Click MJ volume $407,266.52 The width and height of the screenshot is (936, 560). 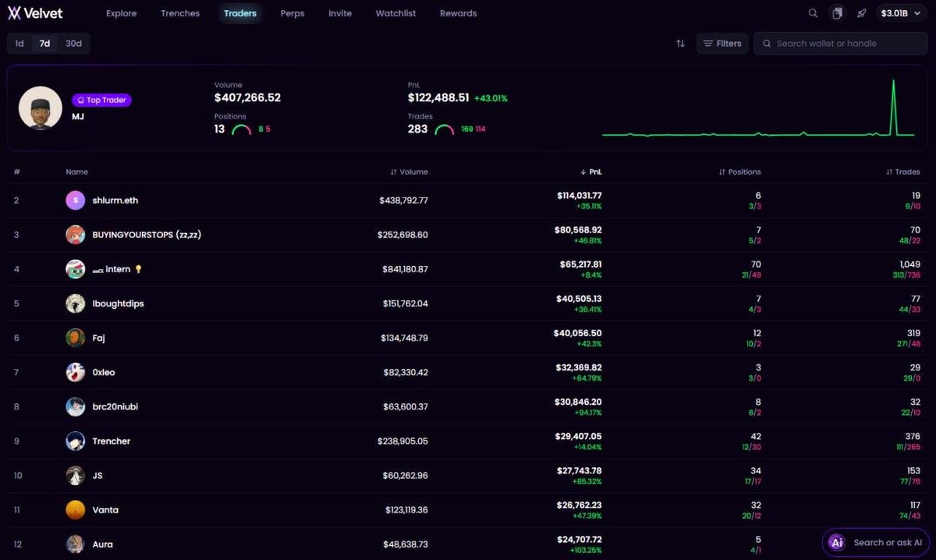point(247,97)
